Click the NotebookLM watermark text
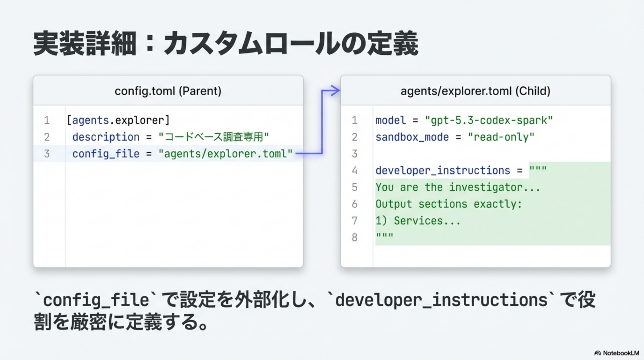The width and height of the screenshot is (644, 360). pos(621,353)
